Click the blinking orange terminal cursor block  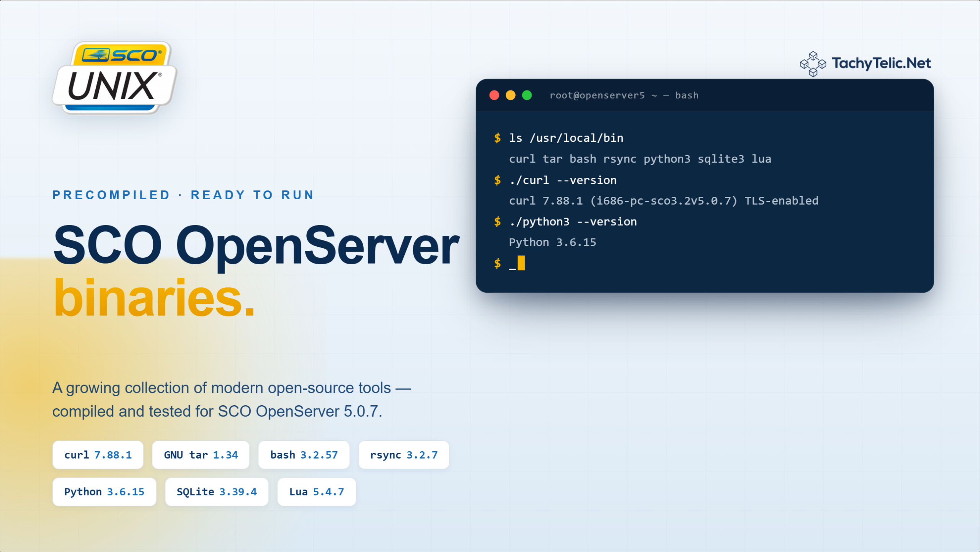pos(521,263)
